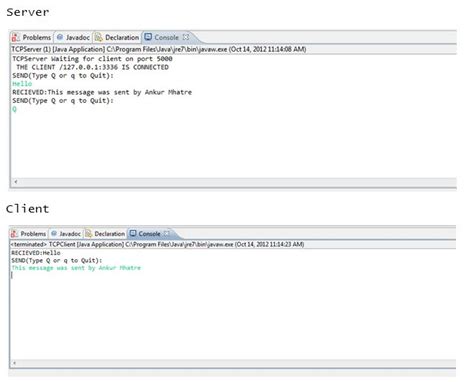The image size is (474, 382).
Task: Click the terminated TCPClient launch description line
Action: pos(157,244)
